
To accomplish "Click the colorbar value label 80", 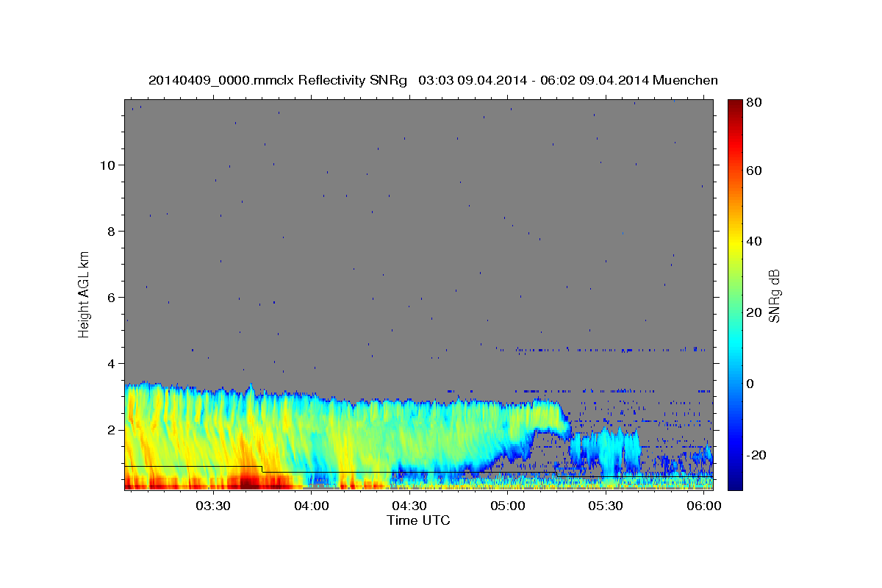I will click(x=753, y=103).
